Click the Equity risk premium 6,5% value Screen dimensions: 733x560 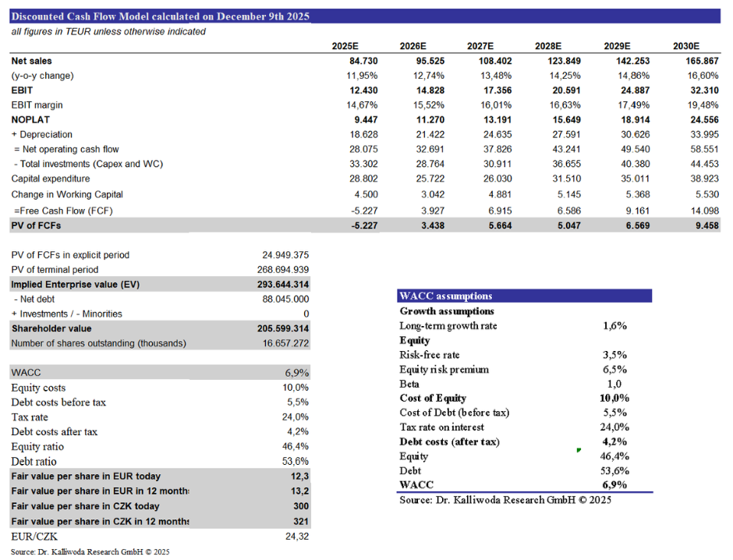click(614, 370)
